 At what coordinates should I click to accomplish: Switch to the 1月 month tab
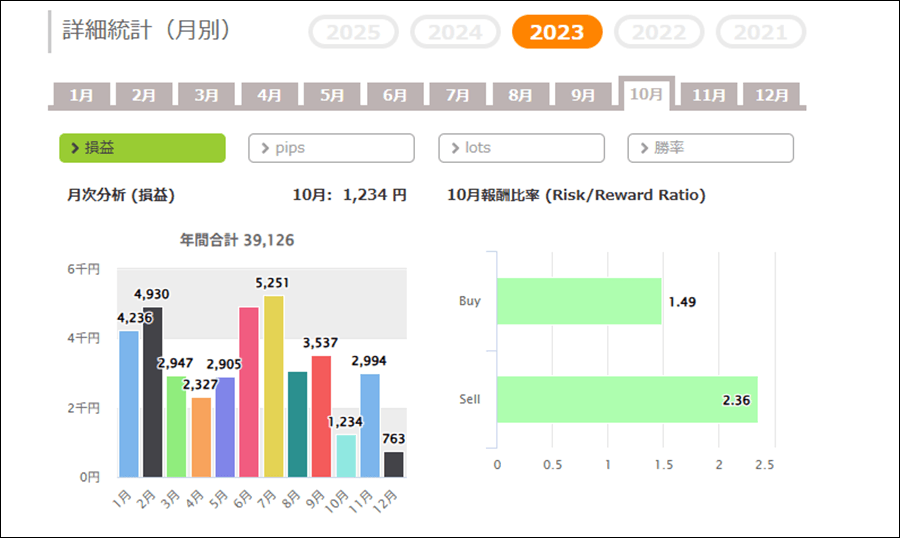pos(82,96)
